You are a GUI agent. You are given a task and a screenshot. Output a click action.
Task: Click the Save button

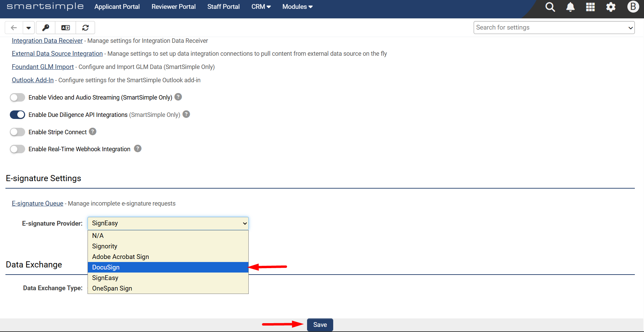pyautogui.click(x=320, y=325)
